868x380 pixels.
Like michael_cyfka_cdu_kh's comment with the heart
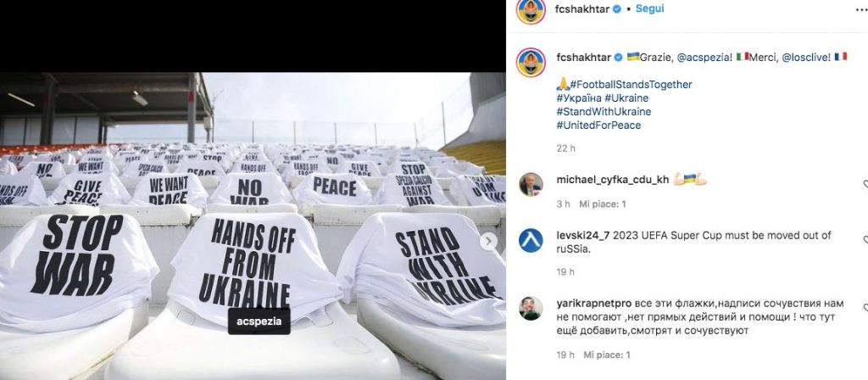(865, 184)
